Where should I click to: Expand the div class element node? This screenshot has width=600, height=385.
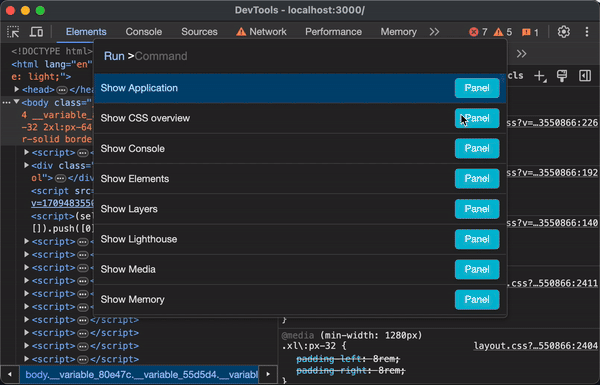pyautogui.click(x=26, y=165)
